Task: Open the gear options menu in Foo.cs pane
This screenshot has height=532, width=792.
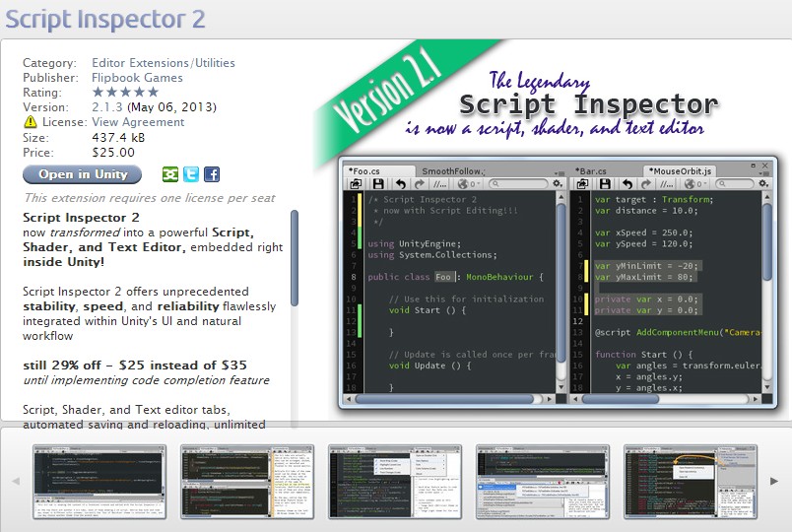Action: click(558, 184)
